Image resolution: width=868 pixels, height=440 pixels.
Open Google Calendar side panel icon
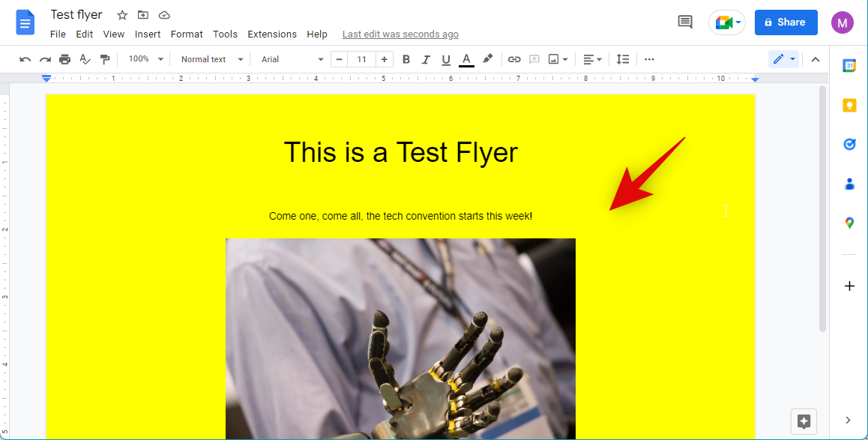click(x=849, y=65)
